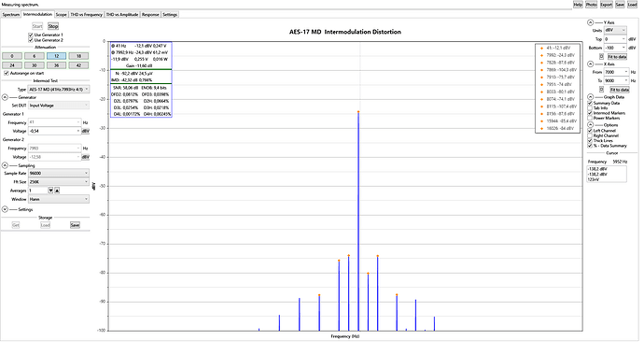Expand the Settings section chevron

(x=5, y=209)
